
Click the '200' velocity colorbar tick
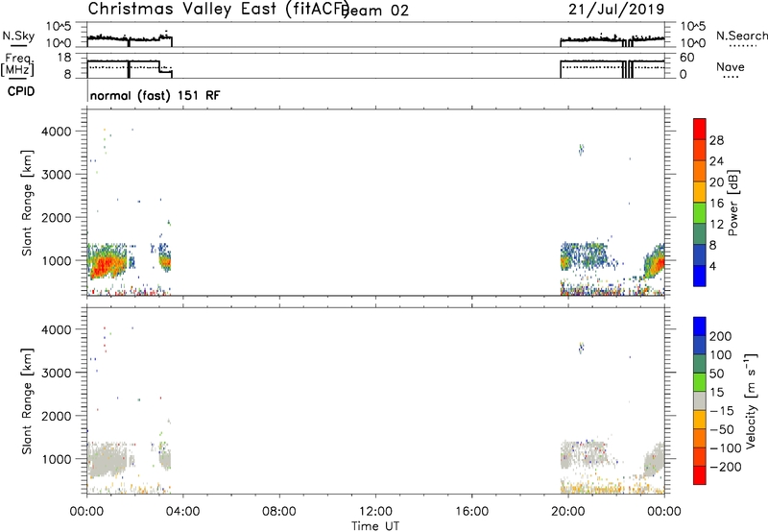pos(721,336)
